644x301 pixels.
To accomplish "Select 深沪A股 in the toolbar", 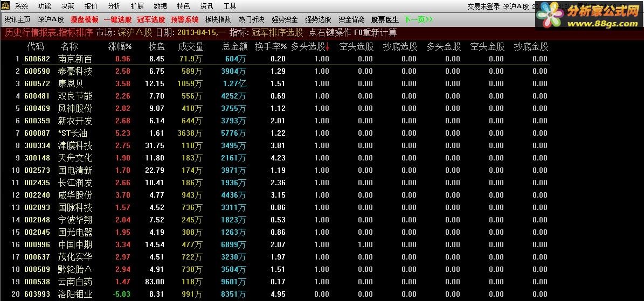I will click(51, 19).
